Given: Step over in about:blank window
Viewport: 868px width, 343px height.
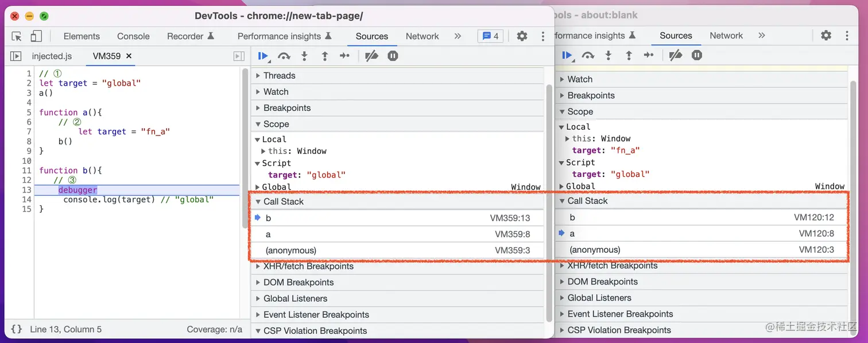Looking at the screenshot, I should click(x=588, y=55).
